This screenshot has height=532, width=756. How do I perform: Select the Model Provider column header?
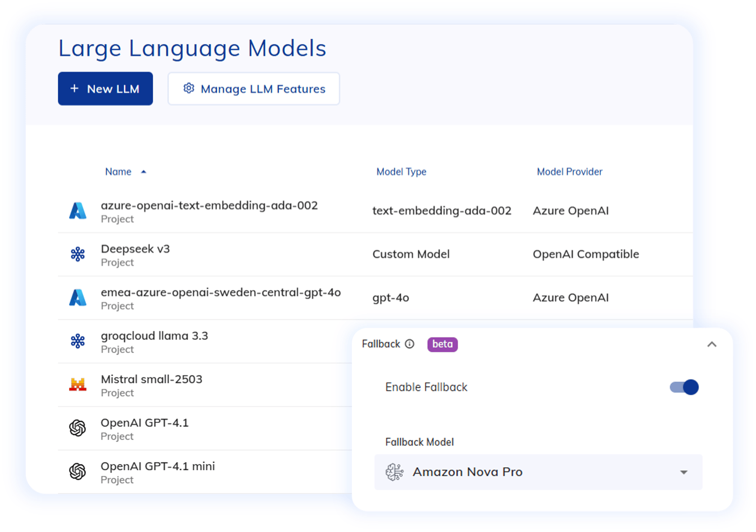click(569, 171)
